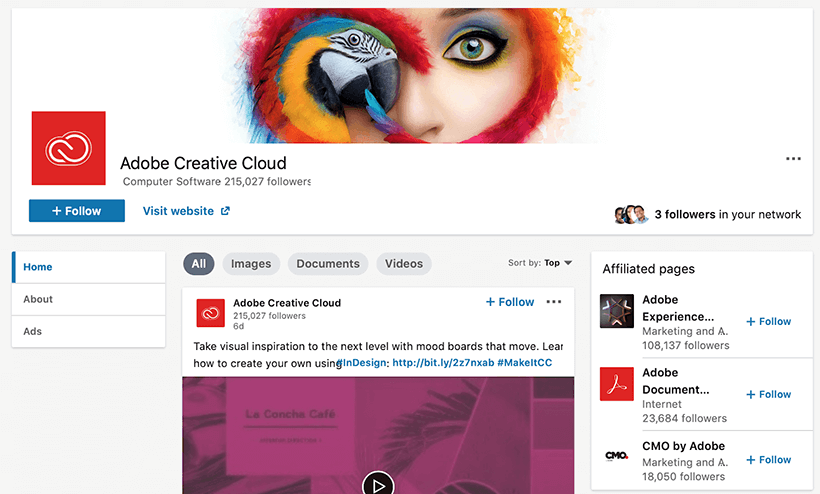Click the external link icon beside Visit website
The width and height of the screenshot is (820, 494).
point(225,211)
